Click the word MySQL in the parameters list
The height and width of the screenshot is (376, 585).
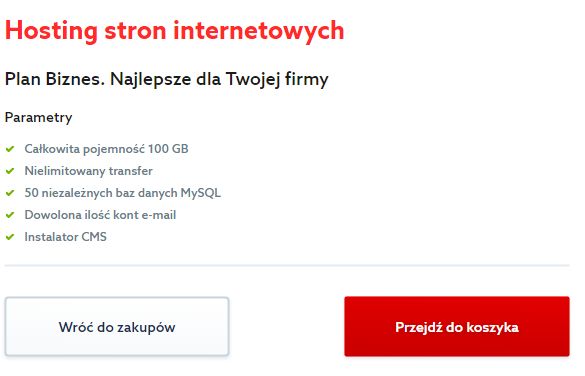click(201, 193)
